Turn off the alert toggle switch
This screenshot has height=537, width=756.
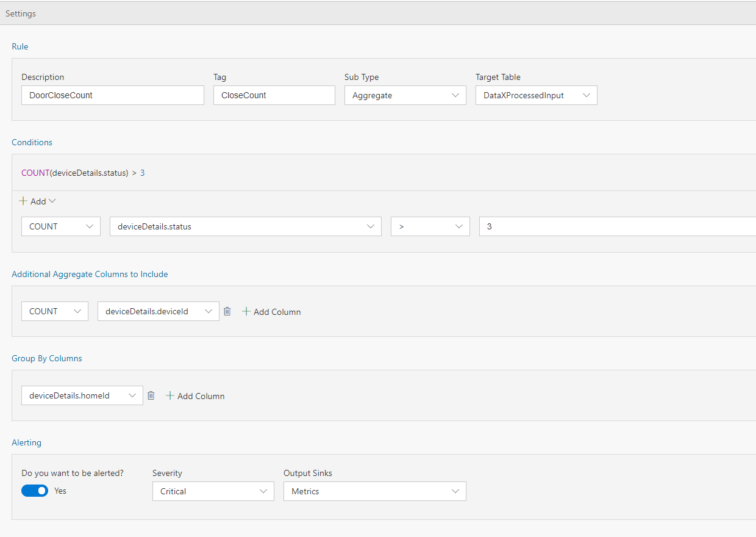point(35,491)
